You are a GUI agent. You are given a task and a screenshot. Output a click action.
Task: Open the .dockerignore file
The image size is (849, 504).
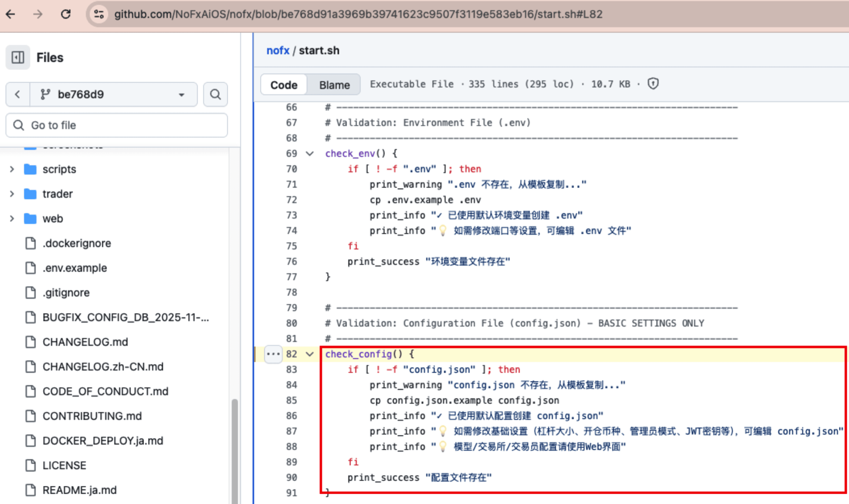[76, 243]
